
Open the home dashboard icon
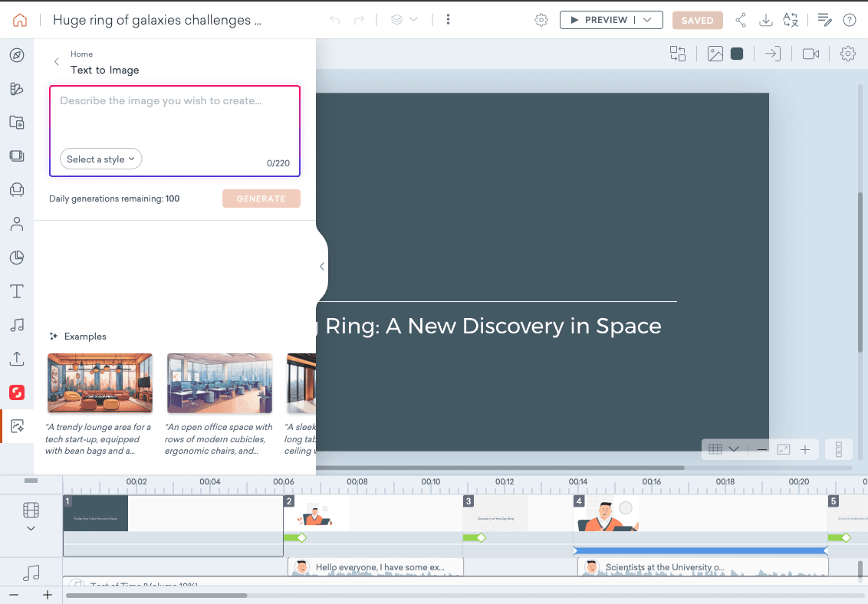20,20
